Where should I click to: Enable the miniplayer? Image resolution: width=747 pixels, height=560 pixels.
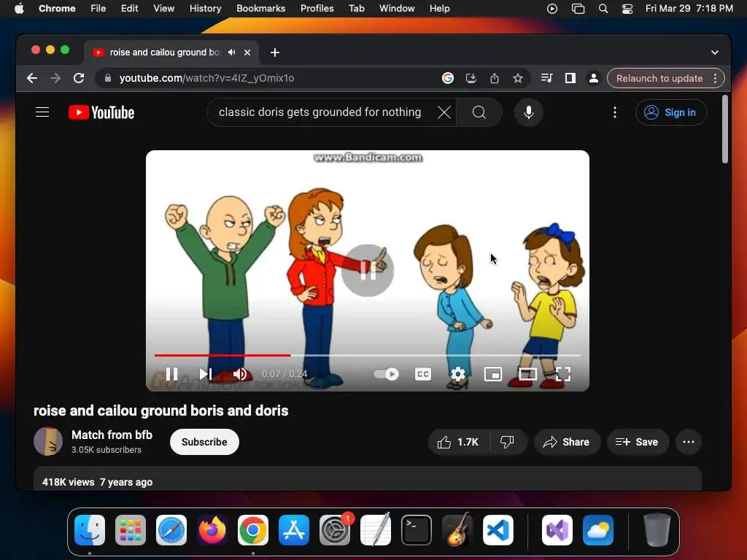tap(492, 374)
